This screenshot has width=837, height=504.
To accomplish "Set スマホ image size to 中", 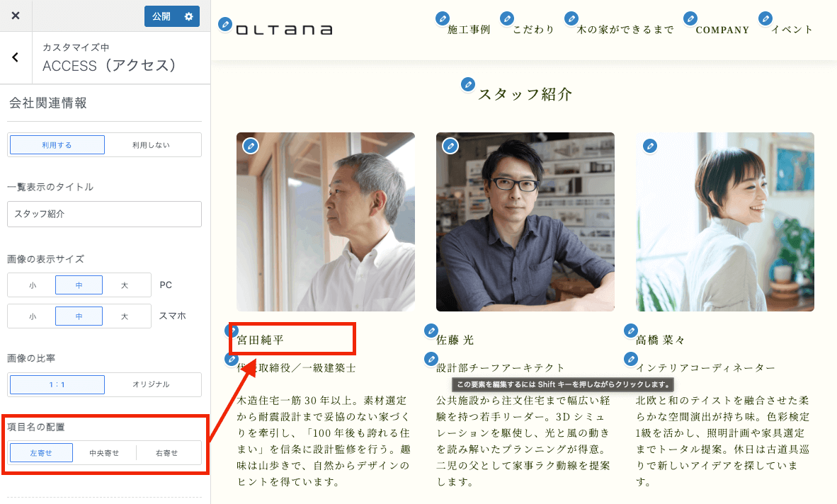I will pos(79,316).
